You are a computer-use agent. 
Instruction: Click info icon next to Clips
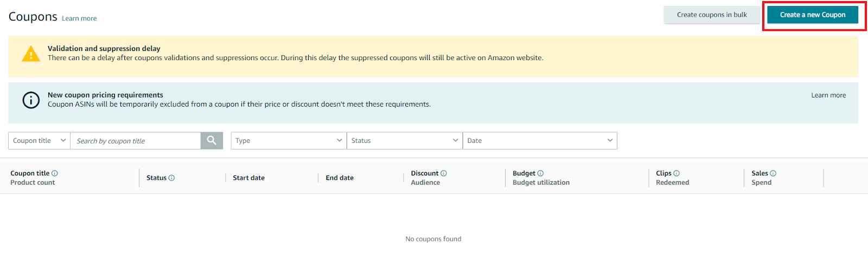click(x=676, y=173)
